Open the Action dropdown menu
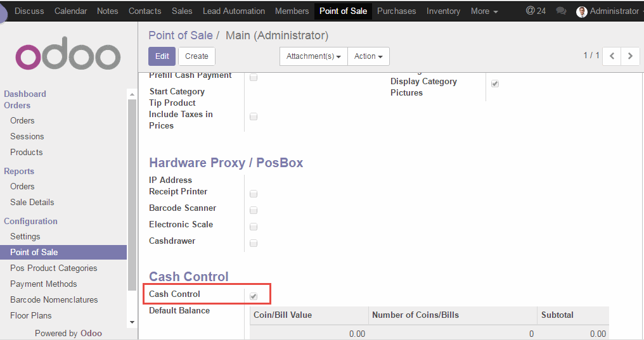The image size is (644, 340). pyautogui.click(x=368, y=56)
